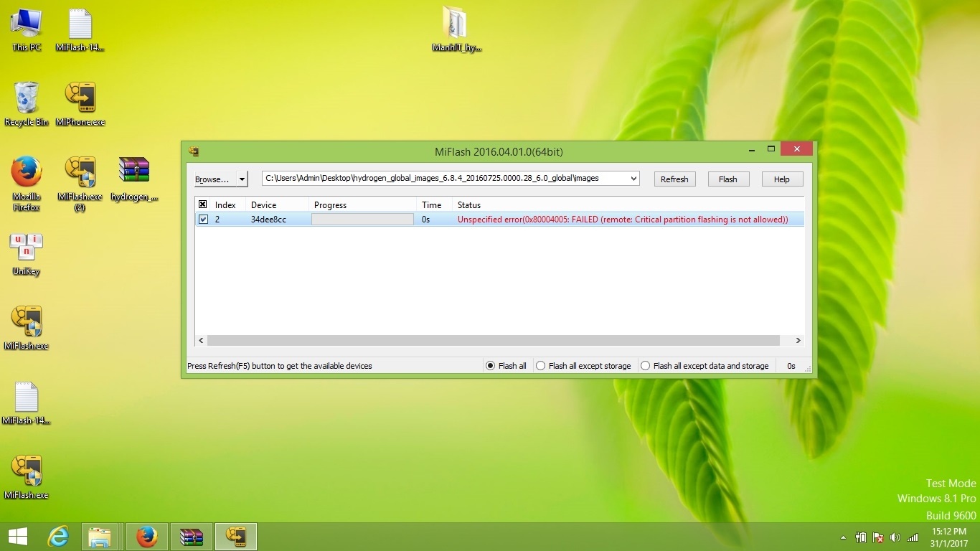
Task: Show hidden system tray icons
Action: (x=843, y=537)
